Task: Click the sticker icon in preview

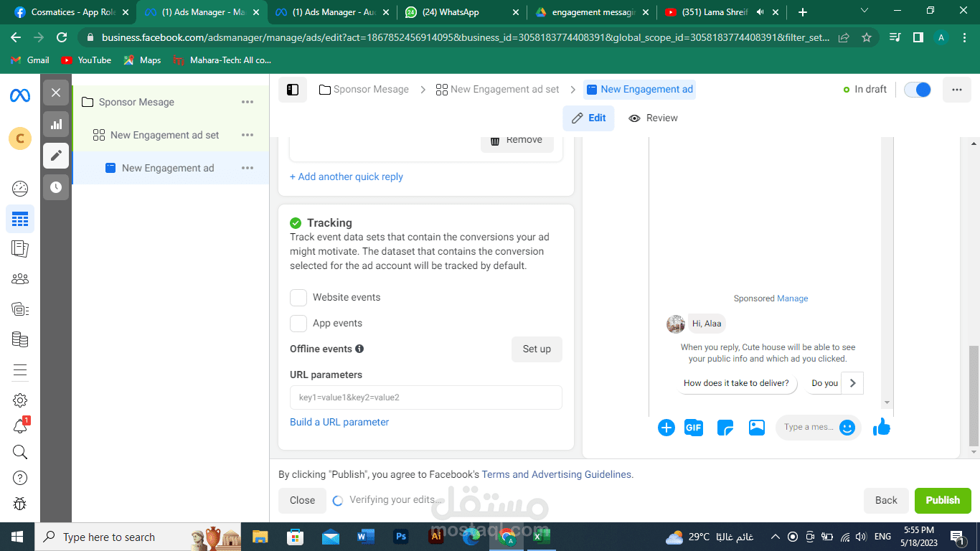Action: pos(725,428)
